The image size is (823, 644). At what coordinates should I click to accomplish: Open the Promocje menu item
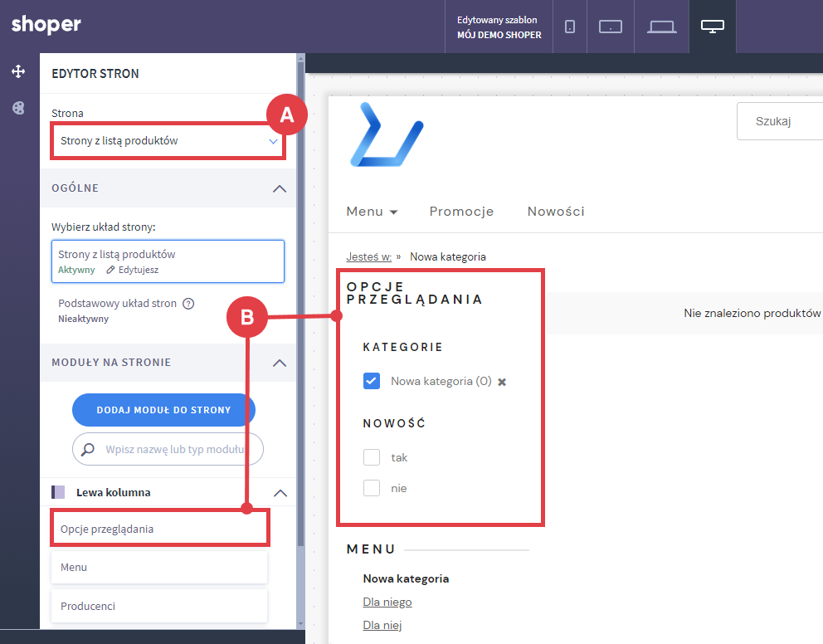pyautogui.click(x=461, y=212)
